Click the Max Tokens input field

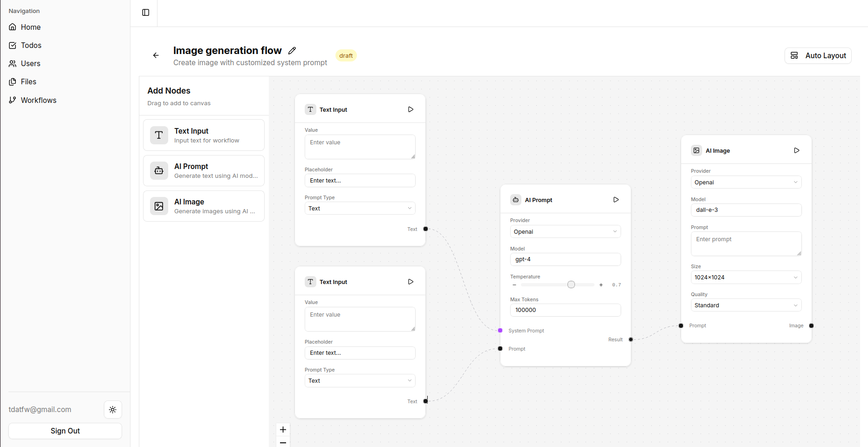click(x=565, y=310)
